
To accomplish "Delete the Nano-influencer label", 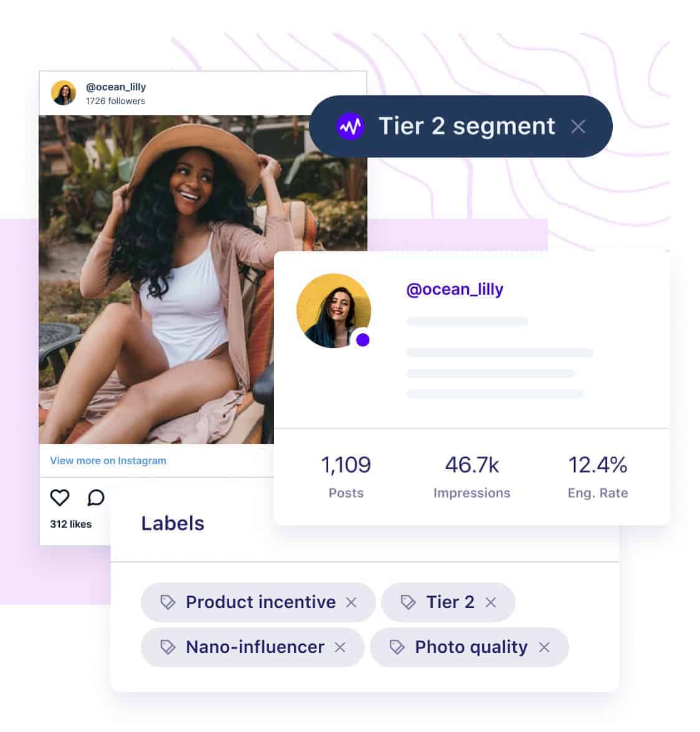I will coord(340,647).
